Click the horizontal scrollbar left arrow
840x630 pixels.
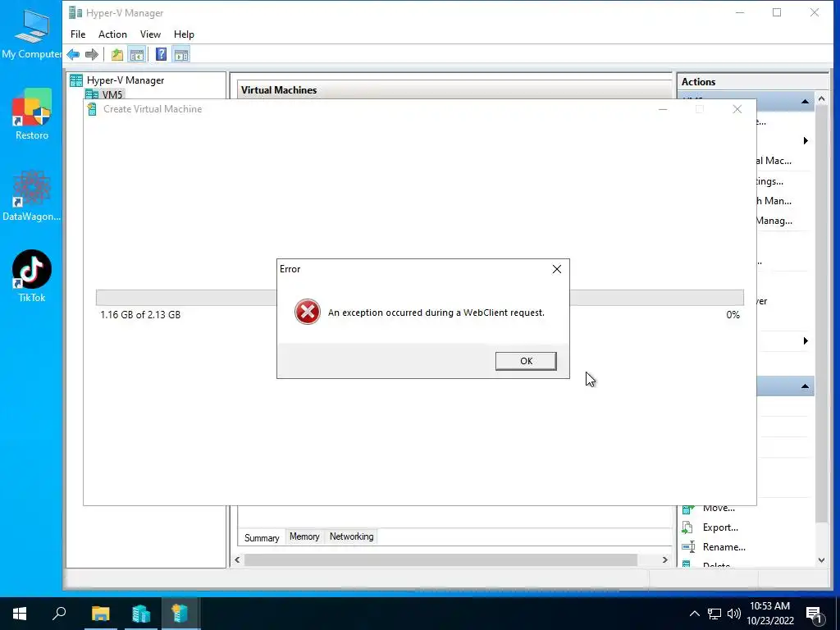tap(237, 559)
